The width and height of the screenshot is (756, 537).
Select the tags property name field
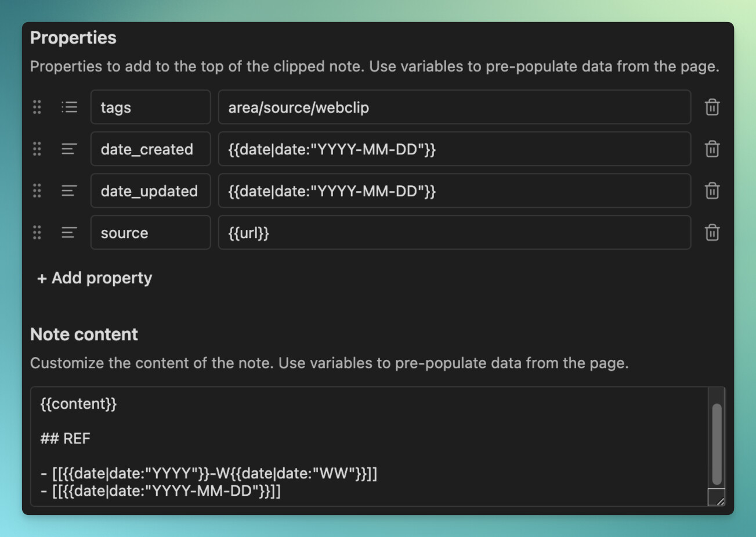click(150, 107)
